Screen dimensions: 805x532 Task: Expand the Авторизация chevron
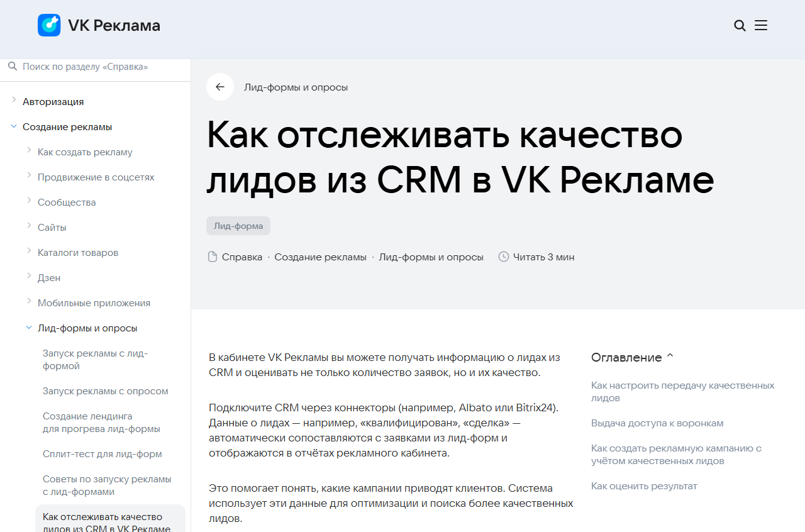tap(14, 99)
